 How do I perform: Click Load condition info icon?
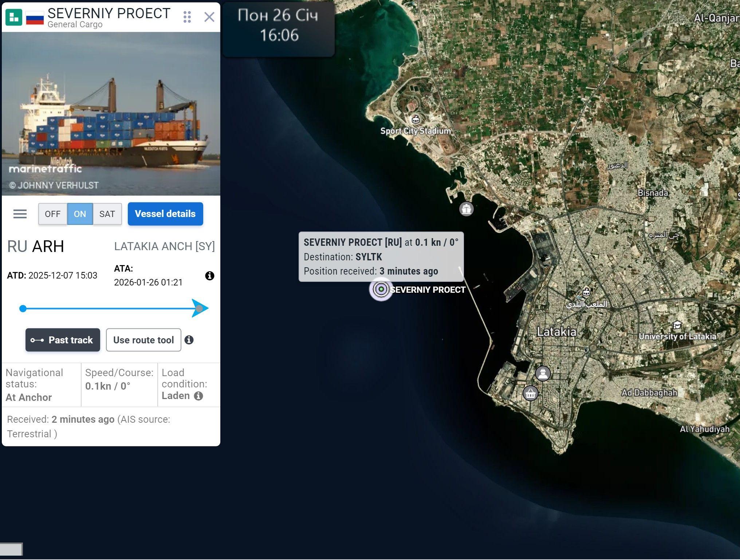pyautogui.click(x=198, y=396)
